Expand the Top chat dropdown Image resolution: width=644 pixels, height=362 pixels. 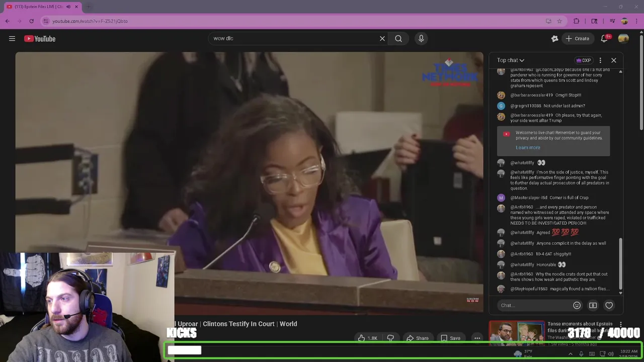[x=511, y=60]
